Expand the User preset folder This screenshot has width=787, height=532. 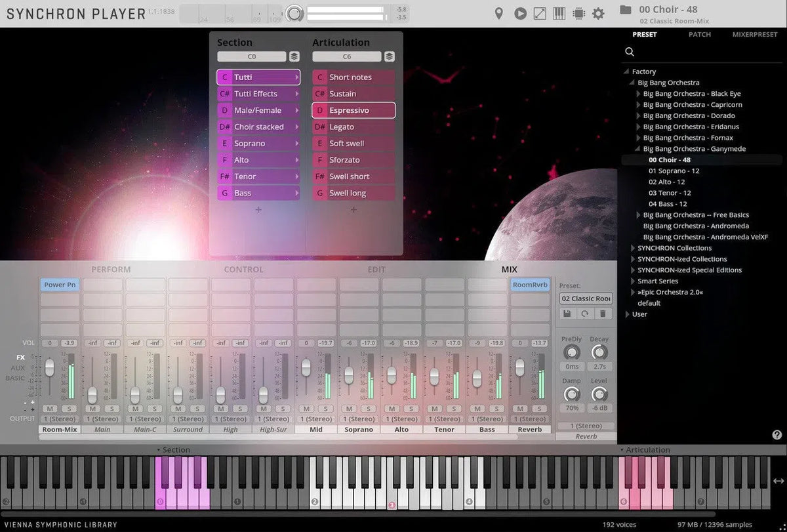pyautogui.click(x=627, y=314)
